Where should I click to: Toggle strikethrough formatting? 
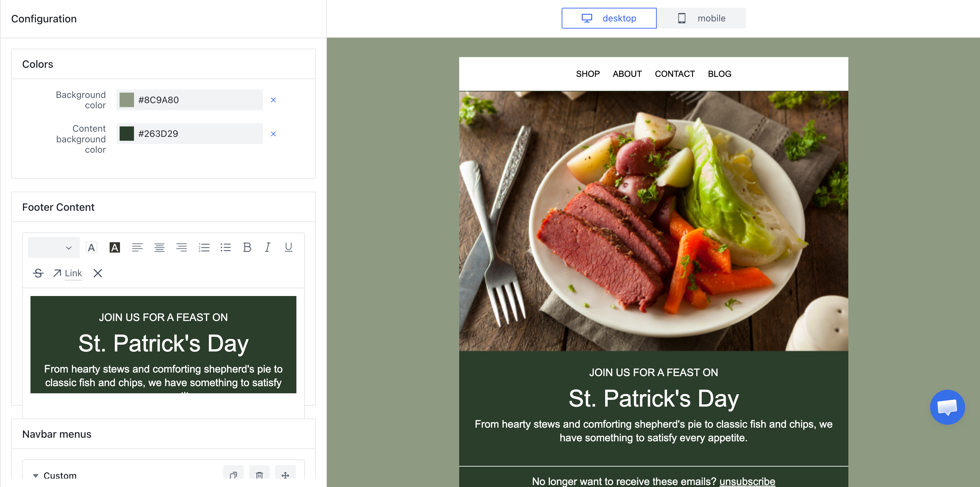tap(38, 273)
